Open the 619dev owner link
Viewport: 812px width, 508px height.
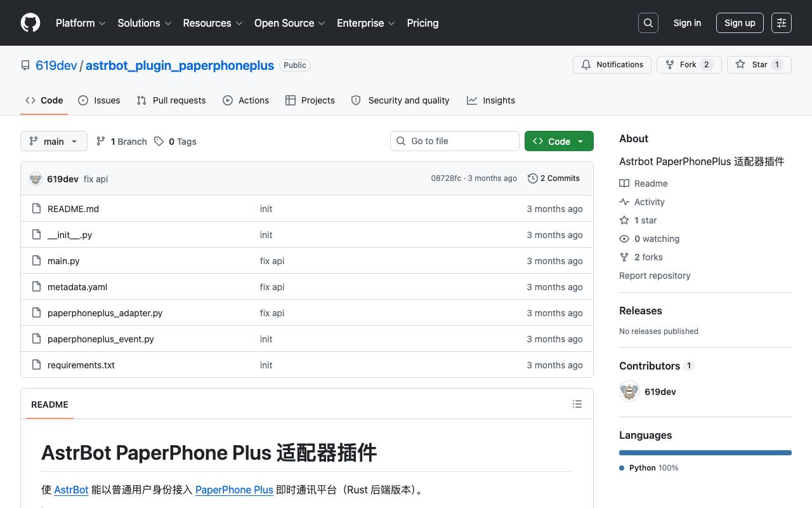tap(56, 65)
